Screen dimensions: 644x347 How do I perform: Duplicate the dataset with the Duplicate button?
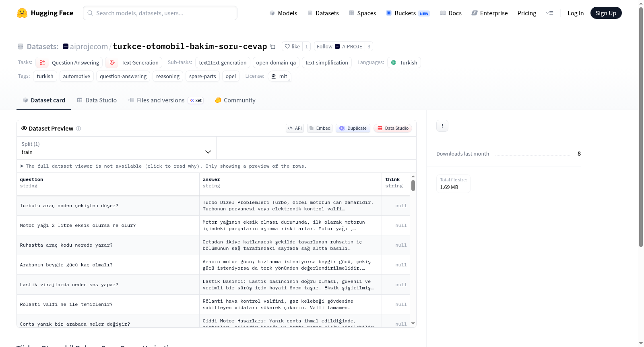[x=353, y=128]
